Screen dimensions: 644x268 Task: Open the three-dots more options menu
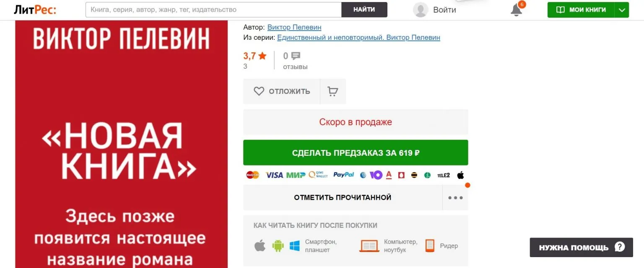tap(455, 198)
